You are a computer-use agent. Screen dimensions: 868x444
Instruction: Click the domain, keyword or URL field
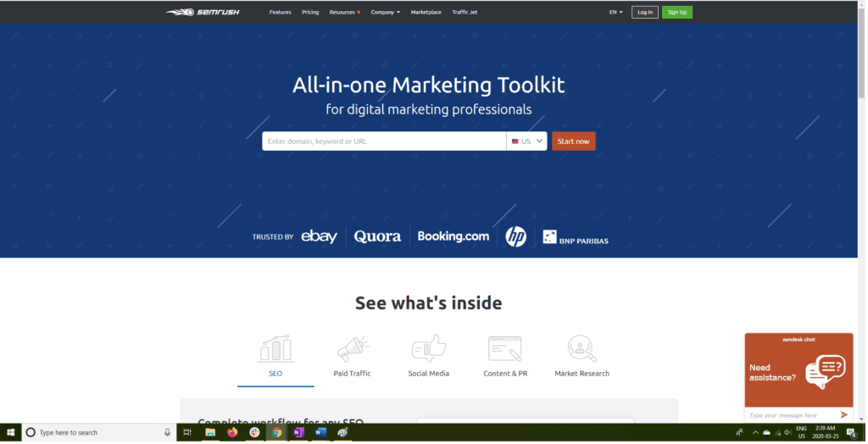click(x=385, y=142)
